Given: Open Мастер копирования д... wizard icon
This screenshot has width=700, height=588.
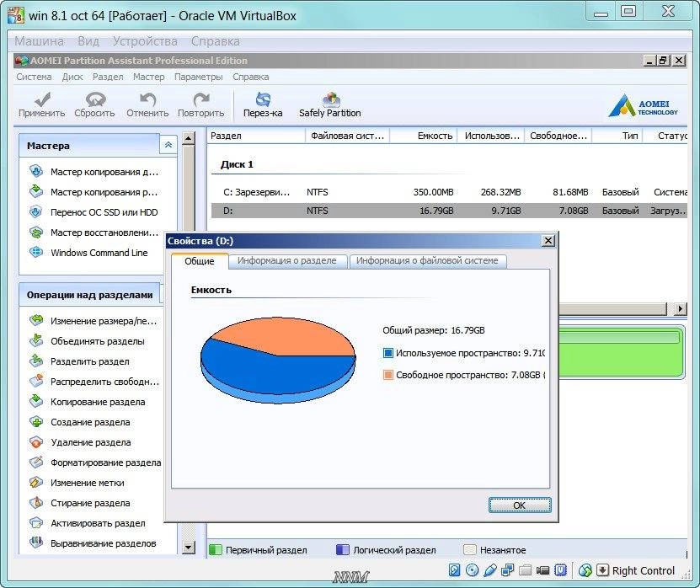Looking at the screenshot, I should (36, 171).
